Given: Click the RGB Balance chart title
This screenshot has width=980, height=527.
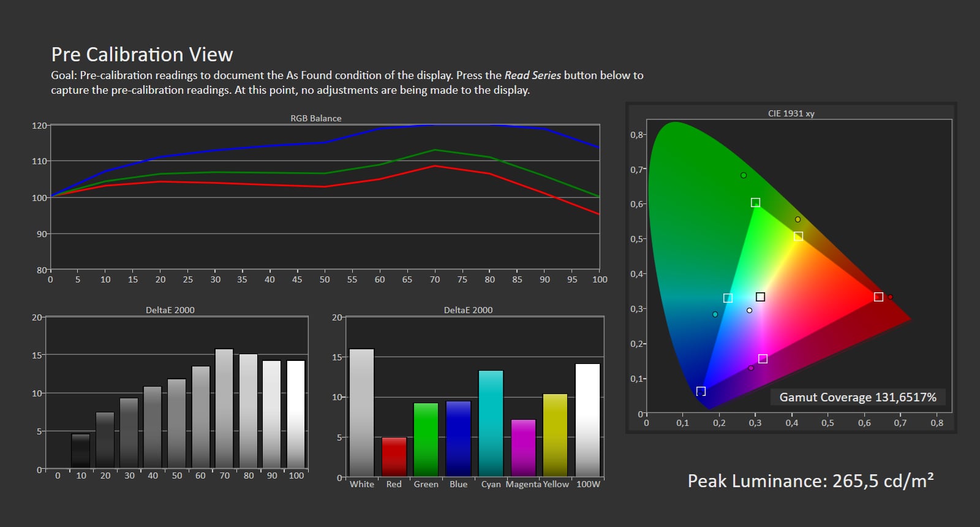Looking at the screenshot, I should click(x=315, y=118).
